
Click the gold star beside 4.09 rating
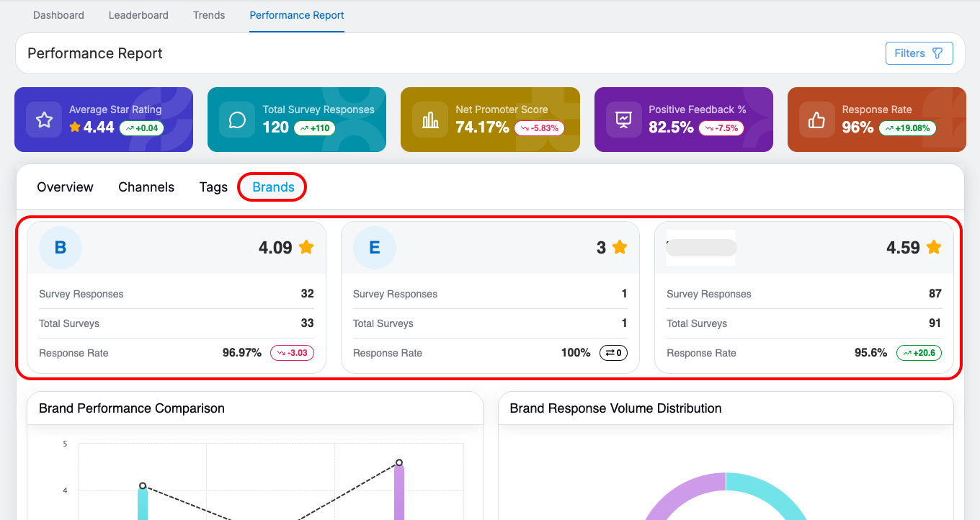point(306,247)
